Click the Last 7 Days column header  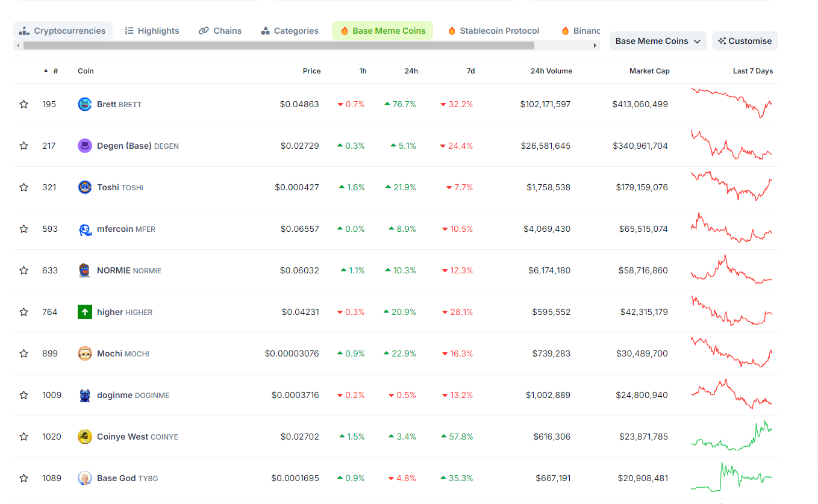753,71
